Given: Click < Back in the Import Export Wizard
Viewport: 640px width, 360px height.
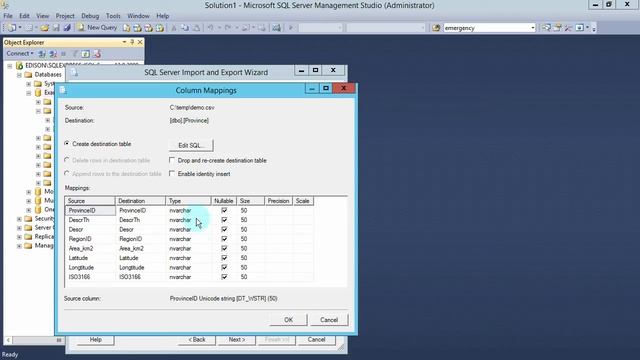Looking at the screenshot, I should (197, 340).
